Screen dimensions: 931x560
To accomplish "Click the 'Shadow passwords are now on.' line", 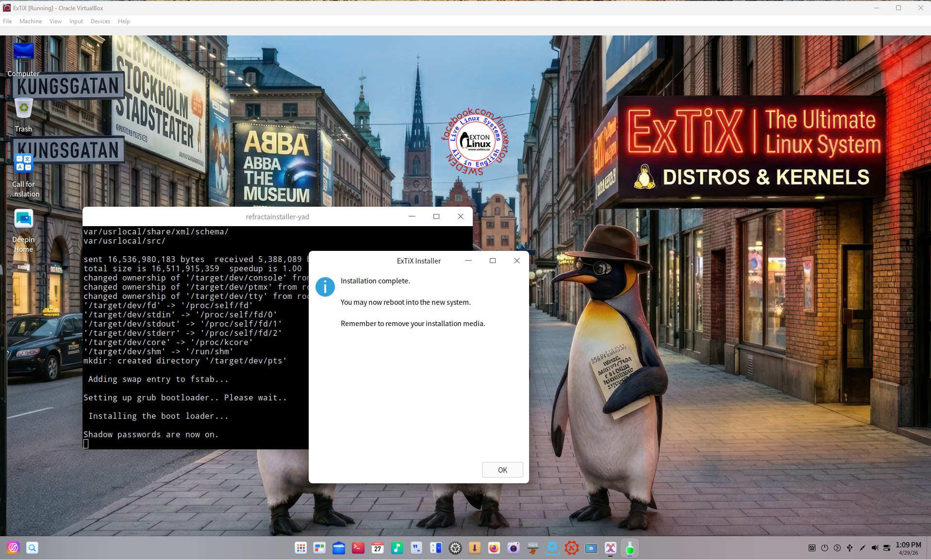I will 151,434.
